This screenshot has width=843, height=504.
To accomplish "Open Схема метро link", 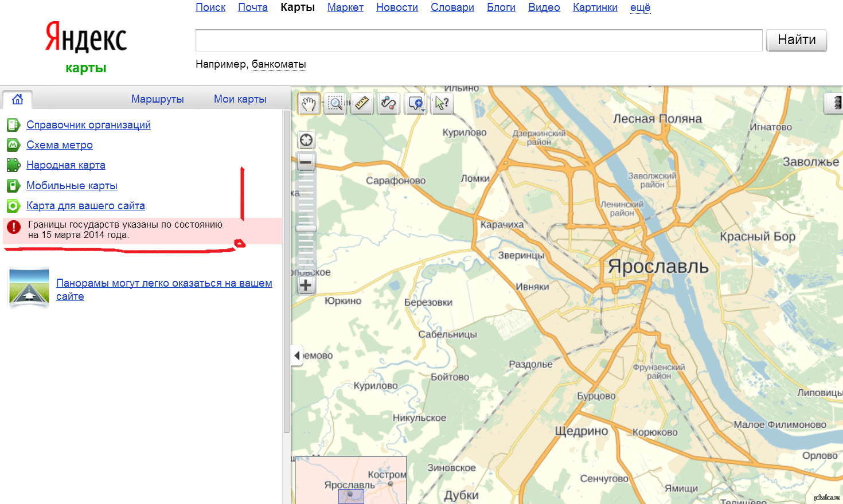I will (60, 145).
